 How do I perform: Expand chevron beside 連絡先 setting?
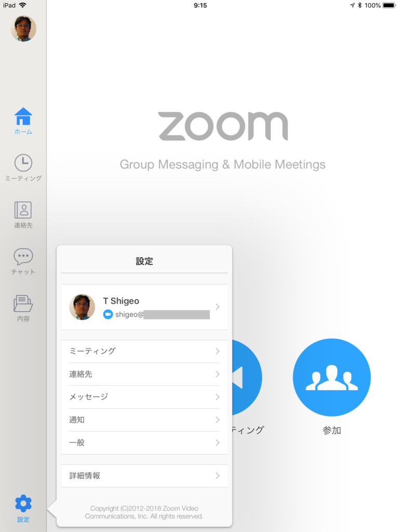pos(218,374)
